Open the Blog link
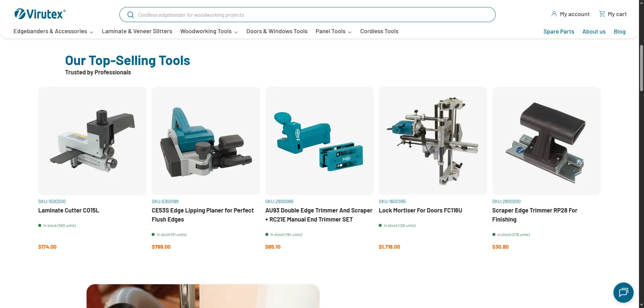The image size is (644, 308). [x=619, y=32]
